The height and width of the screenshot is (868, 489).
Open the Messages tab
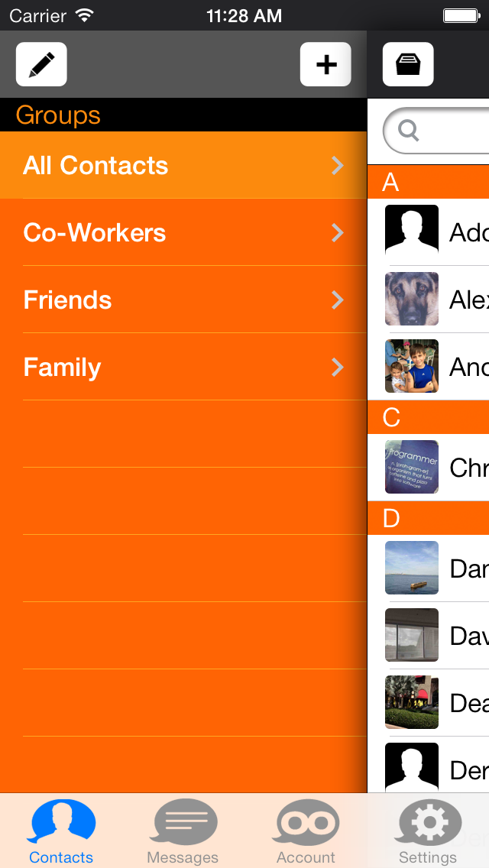183,831
